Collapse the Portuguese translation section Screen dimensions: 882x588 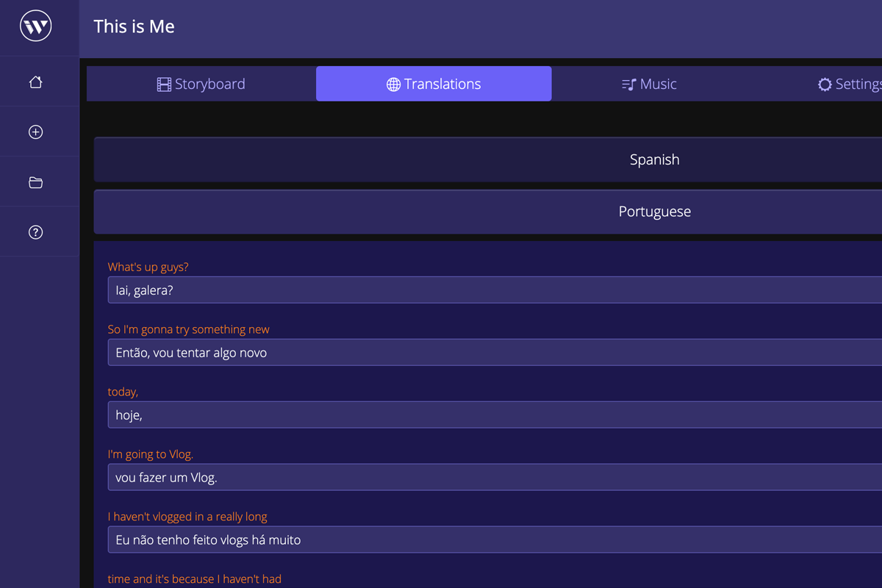[654, 212]
